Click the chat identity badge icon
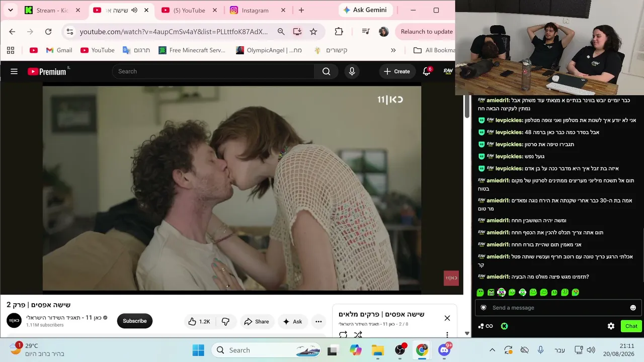The height and width of the screenshot is (362, 644). point(484,308)
